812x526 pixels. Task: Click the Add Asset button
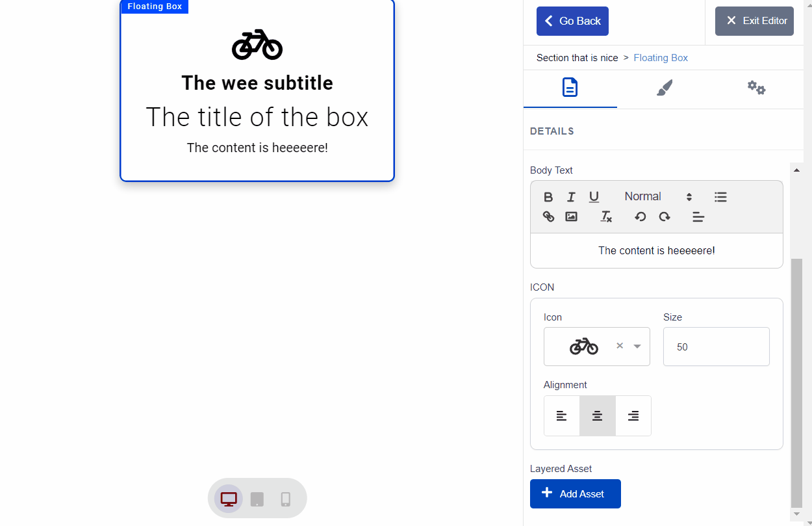575,493
